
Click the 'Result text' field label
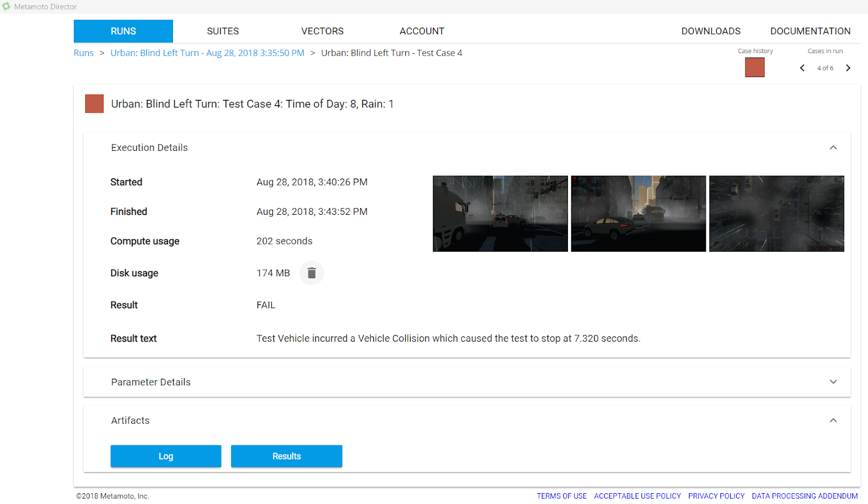coord(133,339)
